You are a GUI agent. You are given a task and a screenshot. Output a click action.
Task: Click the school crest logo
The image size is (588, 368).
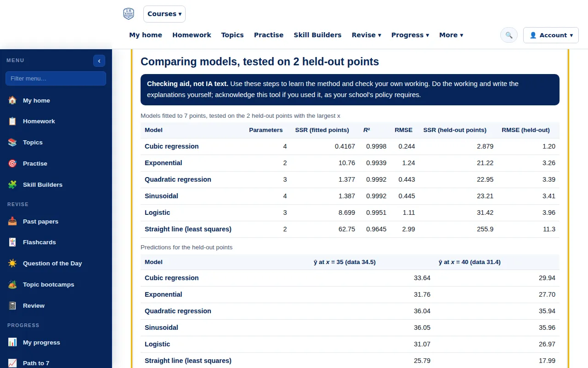129,14
